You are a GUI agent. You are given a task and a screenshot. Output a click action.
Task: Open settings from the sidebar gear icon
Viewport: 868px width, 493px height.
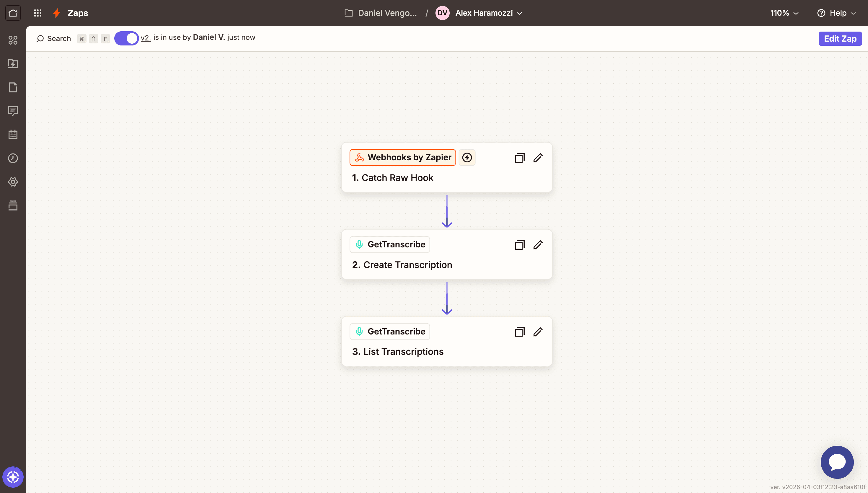(x=13, y=182)
